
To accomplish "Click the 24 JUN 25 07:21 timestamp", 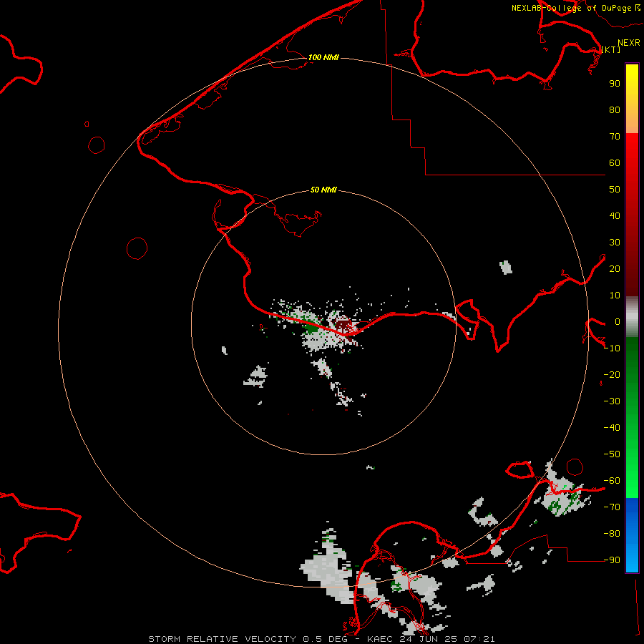I will pos(447,639).
